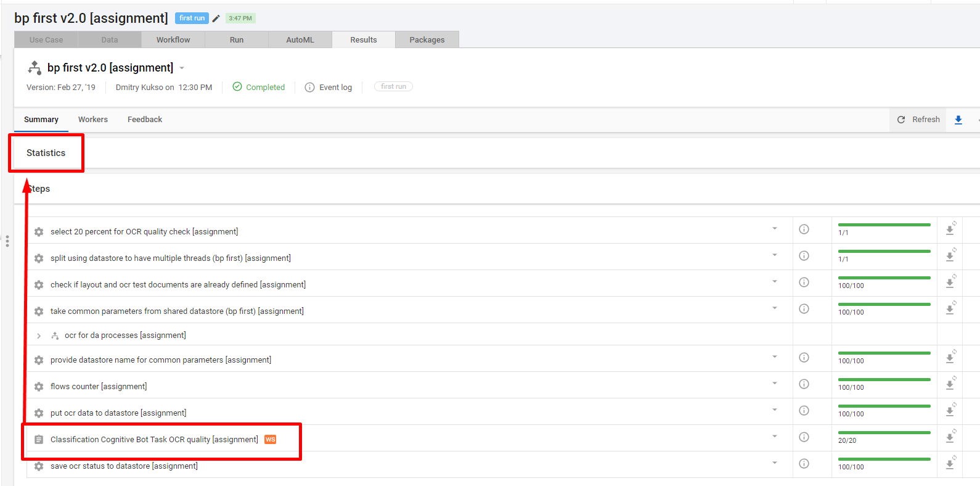Switch to the Use Case tab
This screenshot has height=486, width=980.
[x=46, y=39]
